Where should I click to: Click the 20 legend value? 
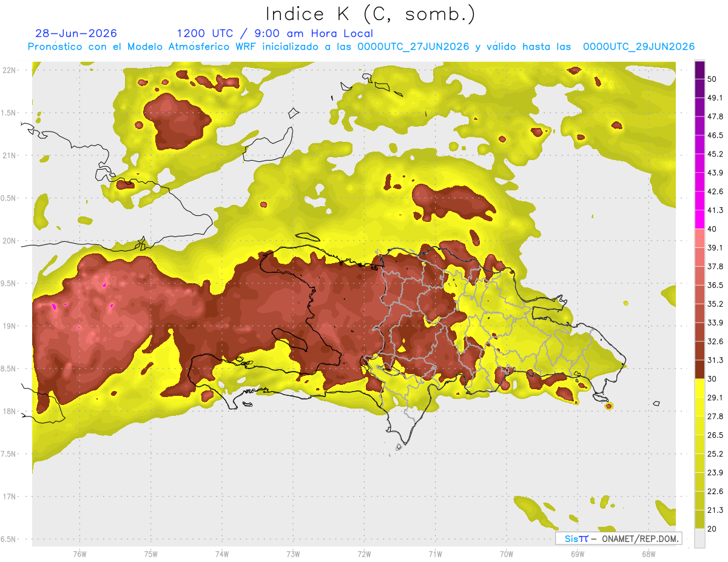coord(713,529)
